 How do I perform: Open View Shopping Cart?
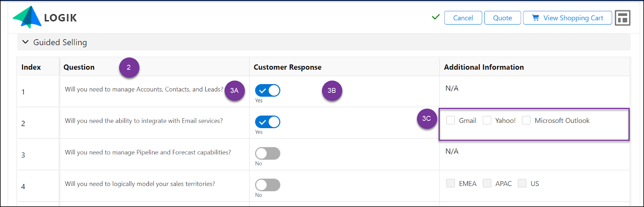pyautogui.click(x=568, y=18)
